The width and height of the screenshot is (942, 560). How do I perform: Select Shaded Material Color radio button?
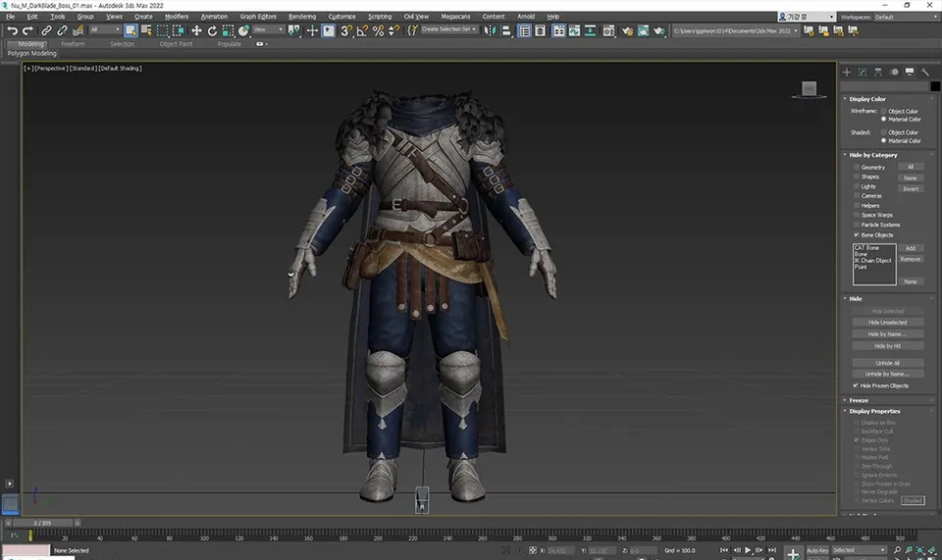(x=884, y=140)
